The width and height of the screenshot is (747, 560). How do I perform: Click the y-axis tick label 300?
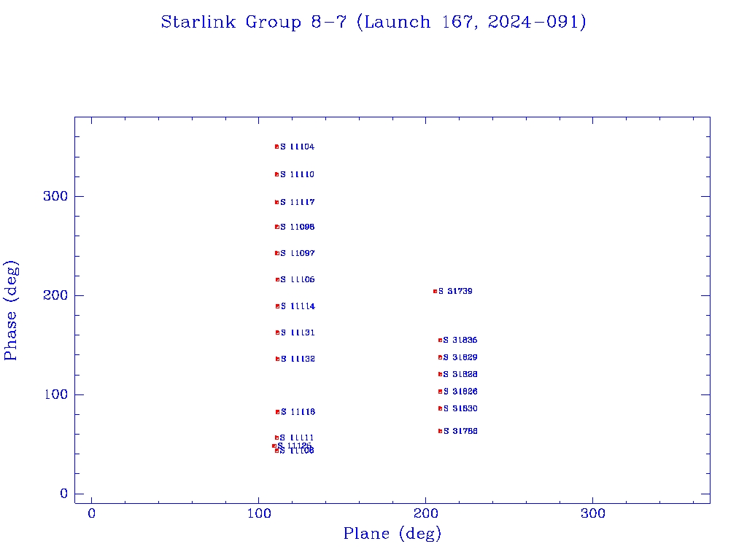(x=55, y=196)
